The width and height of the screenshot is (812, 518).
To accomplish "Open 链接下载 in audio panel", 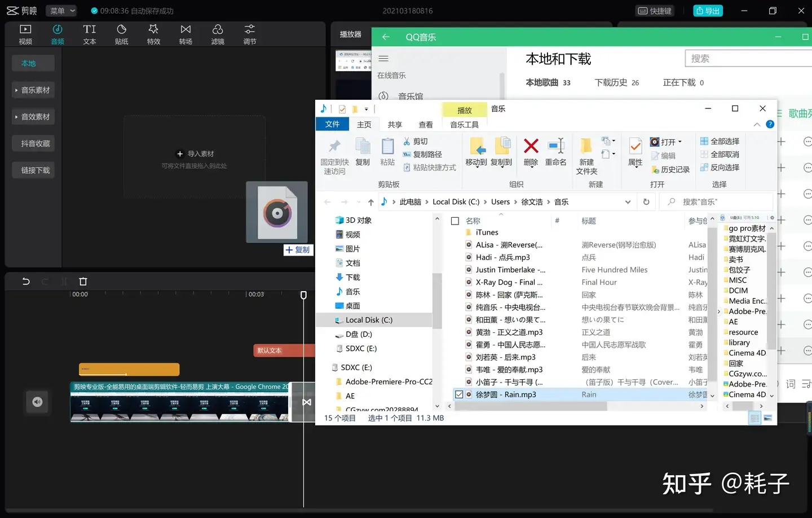I will coord(33,170).
